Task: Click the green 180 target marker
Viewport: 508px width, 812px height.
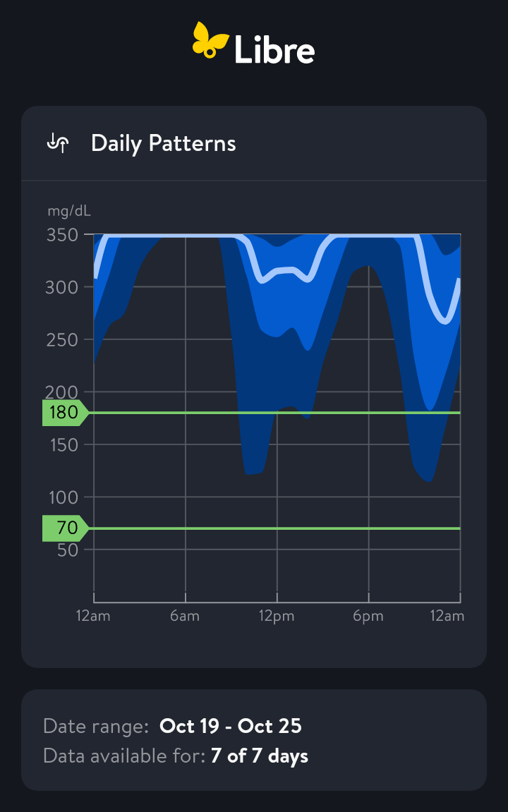Action: click(x=65, y=413)
